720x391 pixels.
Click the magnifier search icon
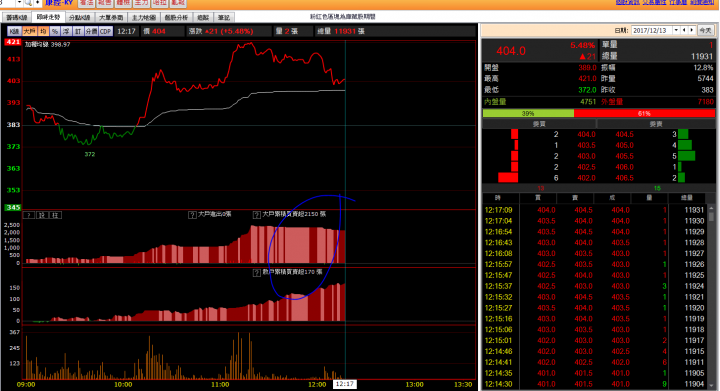pos(28,3)
